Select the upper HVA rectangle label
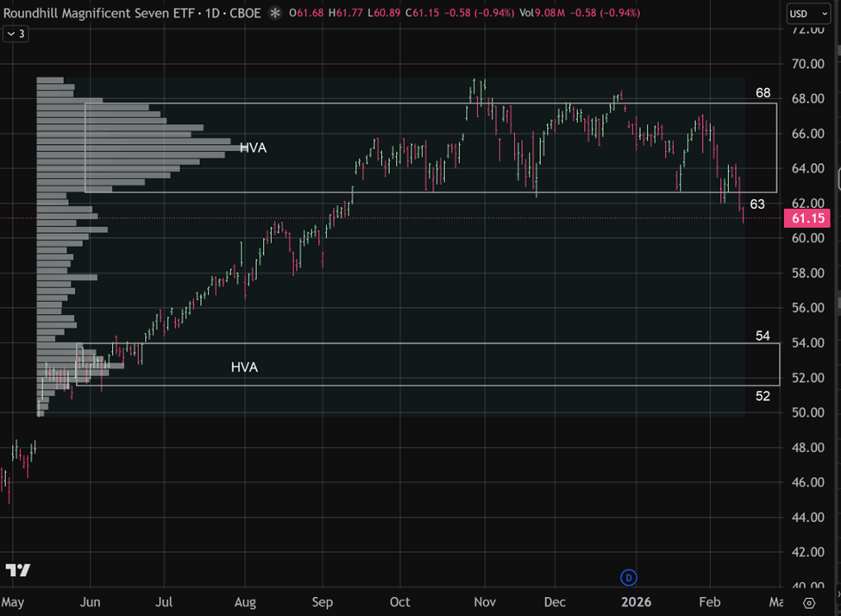This screenshot has width=841, height=616. tap(253, 148)
